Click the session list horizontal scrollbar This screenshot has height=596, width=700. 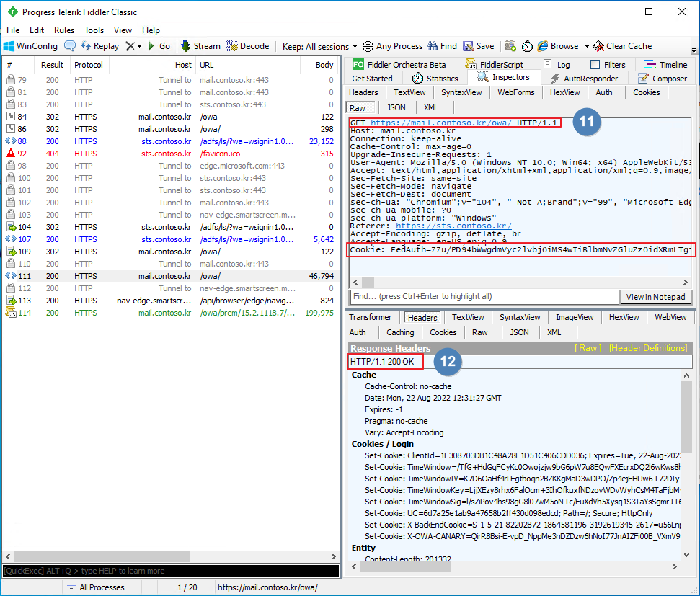[x=102, y=556]
